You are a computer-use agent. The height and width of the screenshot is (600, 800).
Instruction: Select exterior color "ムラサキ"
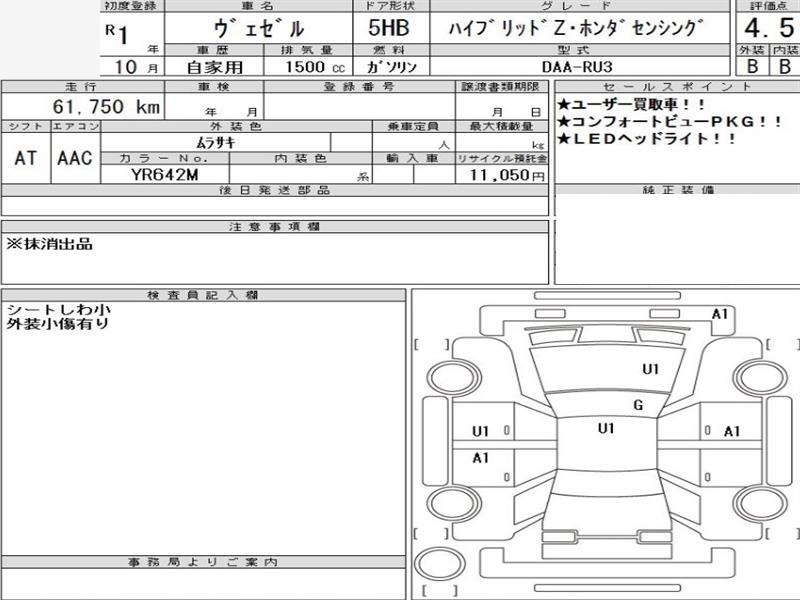pyautogui.click(x=216, y=142)
